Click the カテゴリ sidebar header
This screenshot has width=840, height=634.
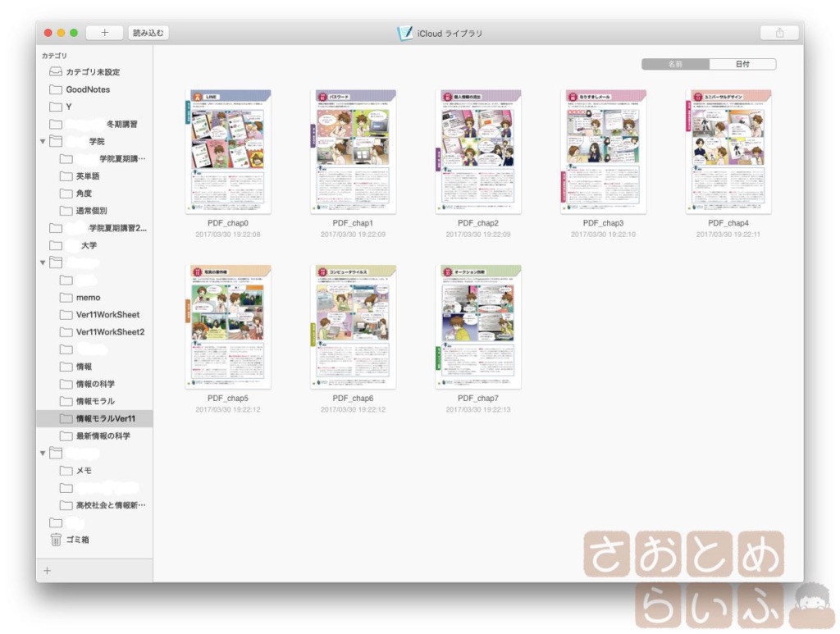point(54,55)
